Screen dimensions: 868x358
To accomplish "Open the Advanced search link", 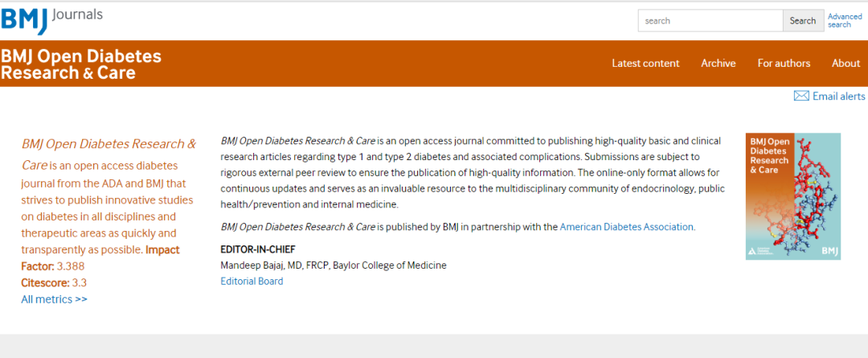I will tap(845, 20).
